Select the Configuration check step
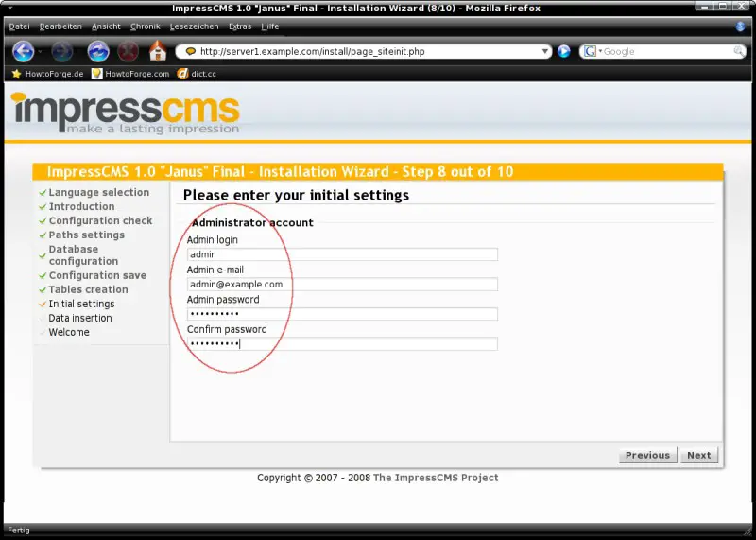 [100, 220]
